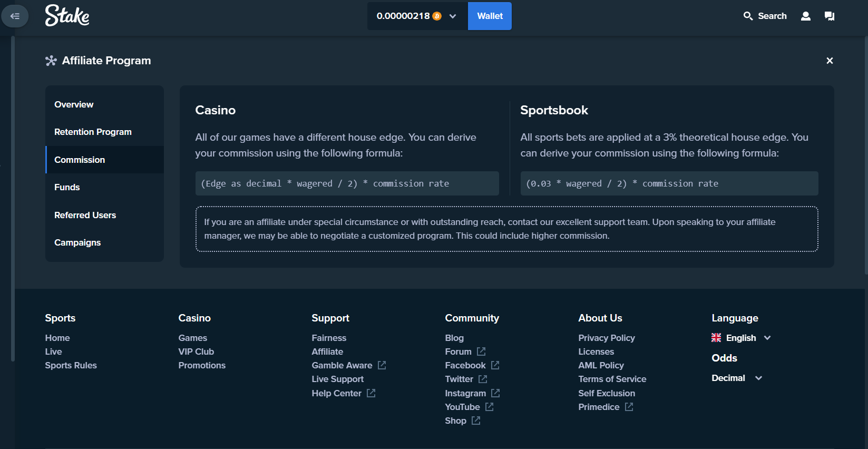Click the left sidebar scrollbar
The image size is (868, 449).
pyautogui.click(x=13, y=199)
